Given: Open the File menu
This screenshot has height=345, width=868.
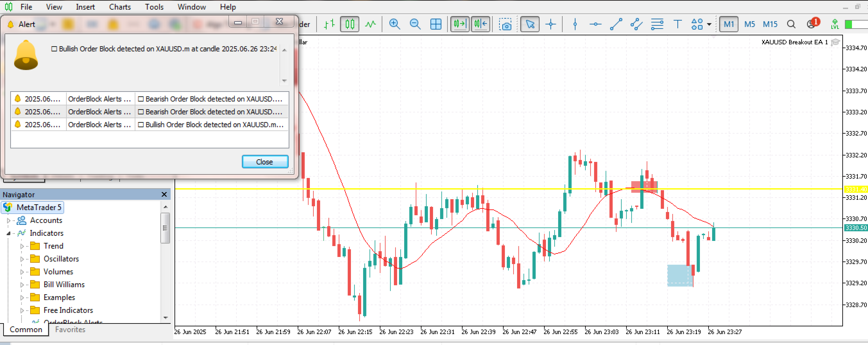Looking at the screenshot, I should (x=26, y=7).
